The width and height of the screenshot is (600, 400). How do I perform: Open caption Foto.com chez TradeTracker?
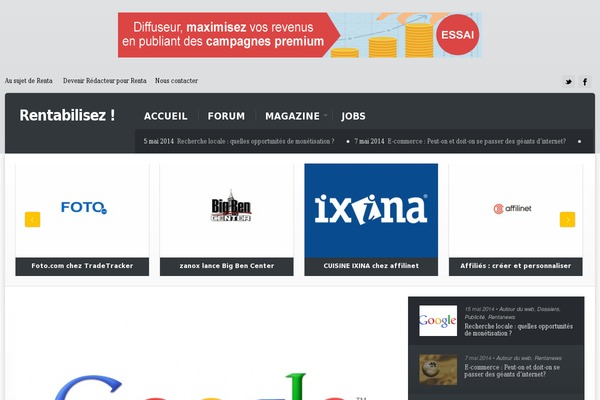click(x=82, y=266)
